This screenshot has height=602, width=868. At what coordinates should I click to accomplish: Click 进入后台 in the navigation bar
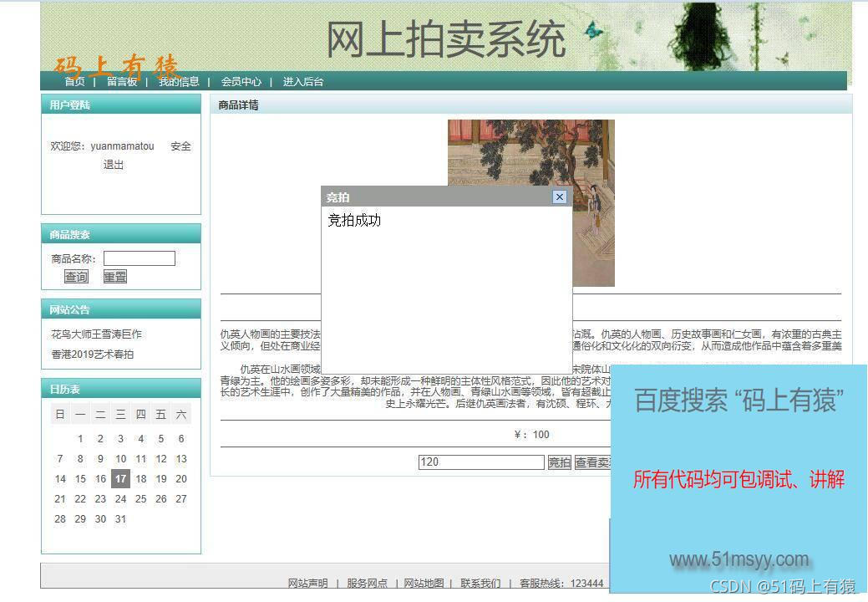click(303, 82)
